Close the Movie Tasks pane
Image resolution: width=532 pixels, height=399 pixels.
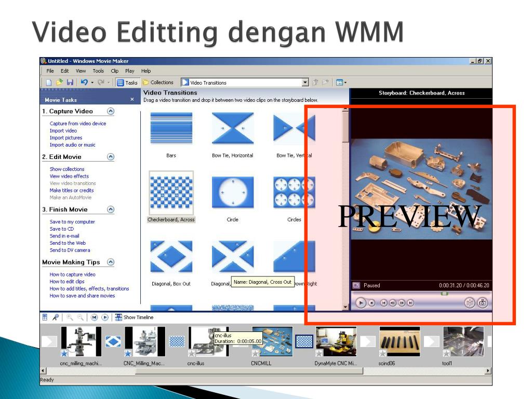coord(132,99)
